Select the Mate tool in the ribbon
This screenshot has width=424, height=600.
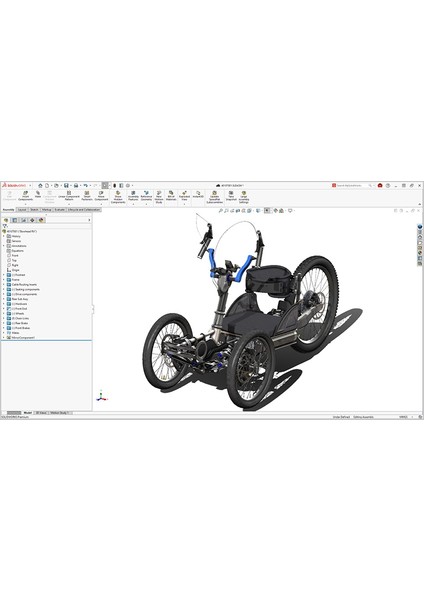[x=38, y=194]
